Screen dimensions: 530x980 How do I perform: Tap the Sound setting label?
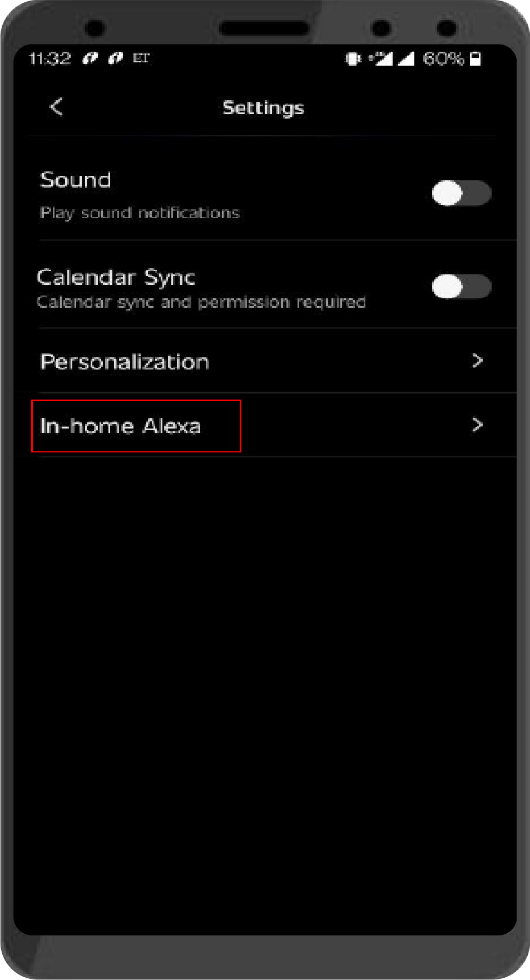pos(76,180)
